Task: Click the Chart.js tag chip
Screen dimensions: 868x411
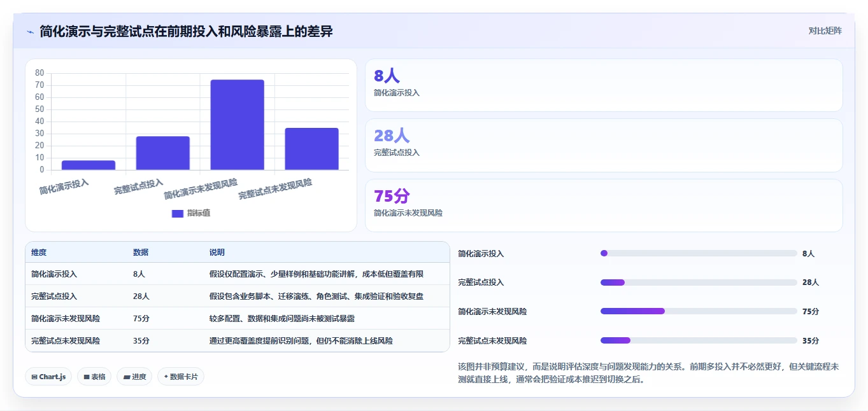Action: [x=48, y=377]
